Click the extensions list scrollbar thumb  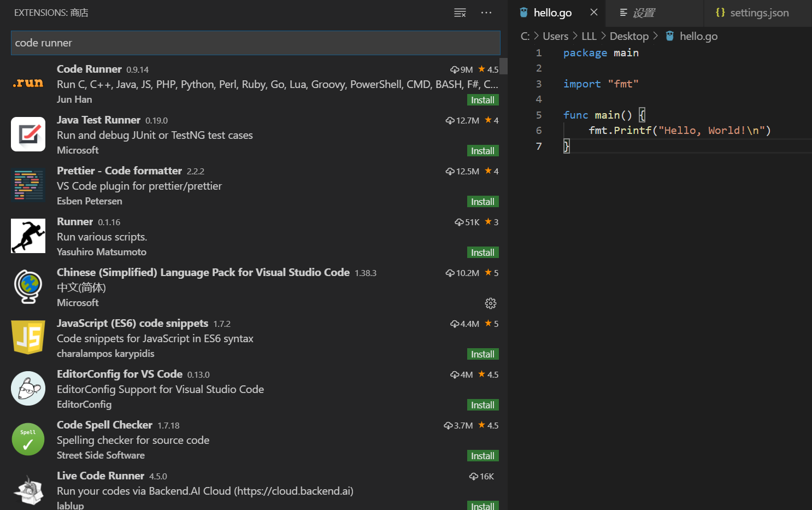504,66
